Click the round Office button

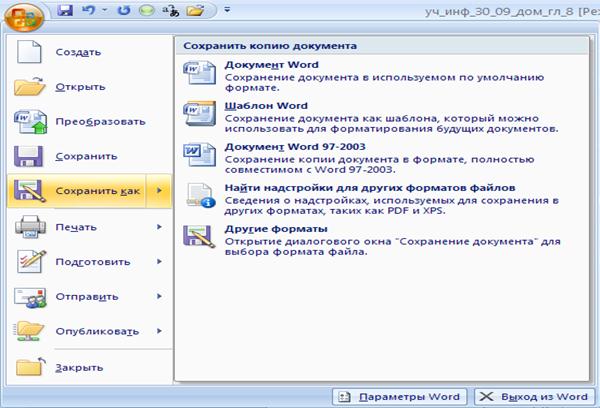point(24,17)
